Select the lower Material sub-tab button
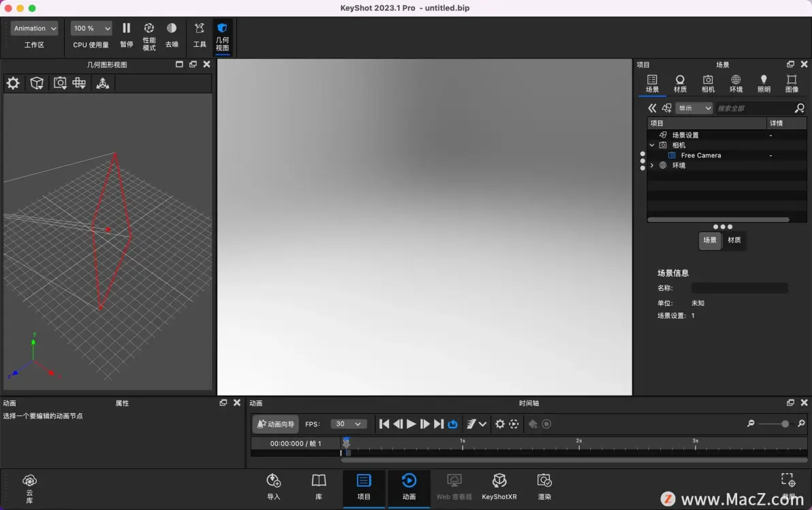The height and width of the screenshot is (510, 812). coord(734,240)
